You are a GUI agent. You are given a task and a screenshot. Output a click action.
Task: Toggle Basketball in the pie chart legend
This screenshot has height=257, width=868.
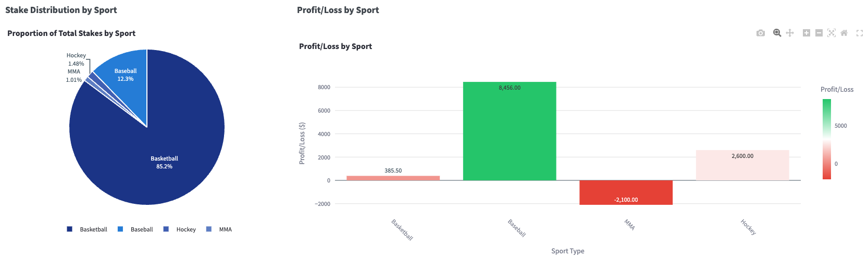(88, 229)
